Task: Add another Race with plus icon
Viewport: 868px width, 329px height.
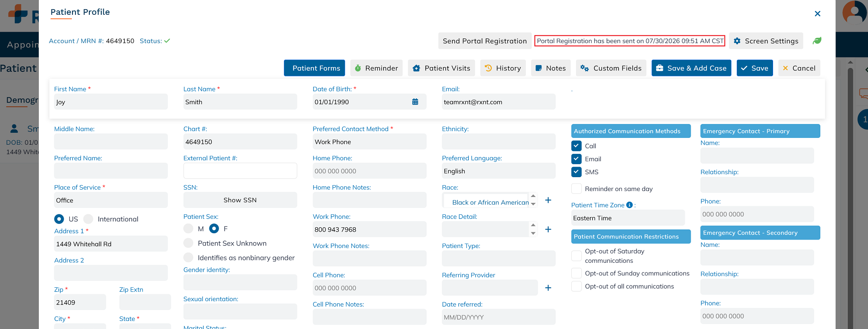Action: (548, 200)
